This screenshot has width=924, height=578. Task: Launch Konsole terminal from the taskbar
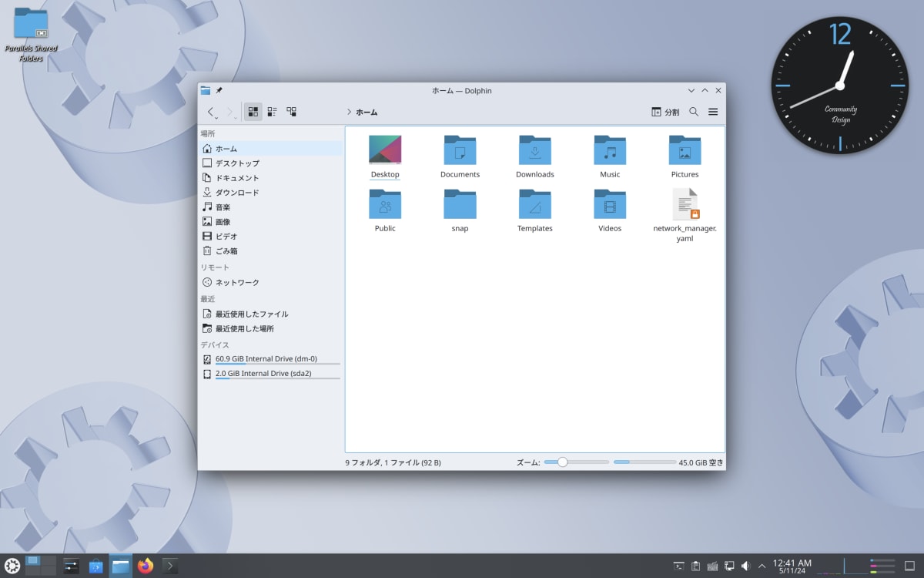170,566
